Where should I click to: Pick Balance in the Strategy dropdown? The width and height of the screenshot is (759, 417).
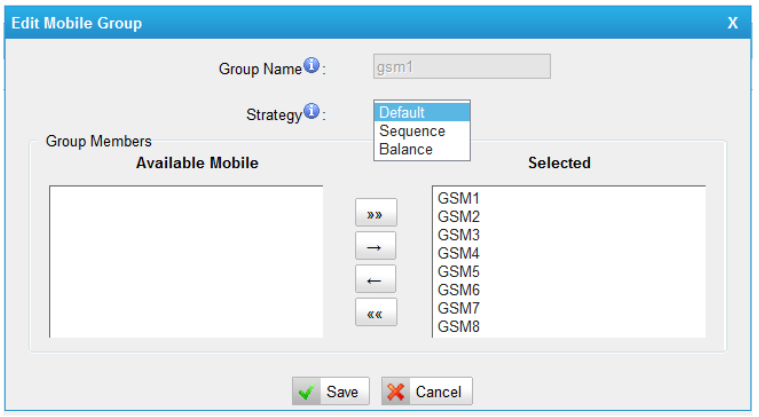420,149
